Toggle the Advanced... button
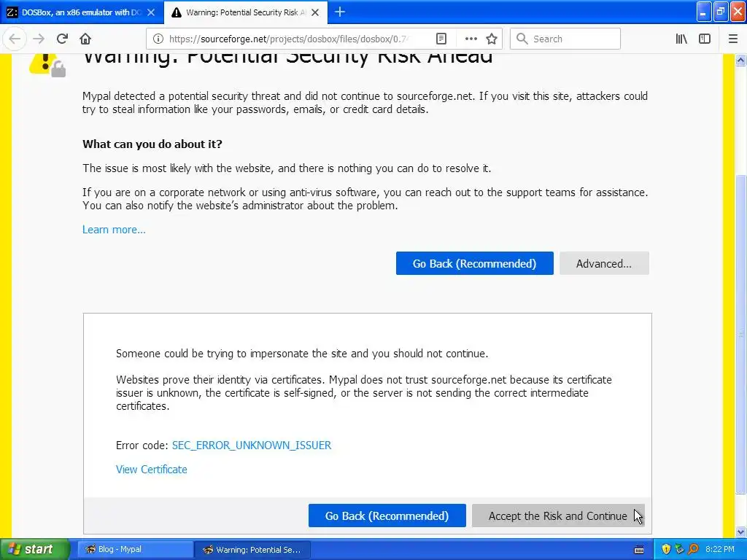The width and height of the screenshot is (747, 560). click(x=604, y=263)
